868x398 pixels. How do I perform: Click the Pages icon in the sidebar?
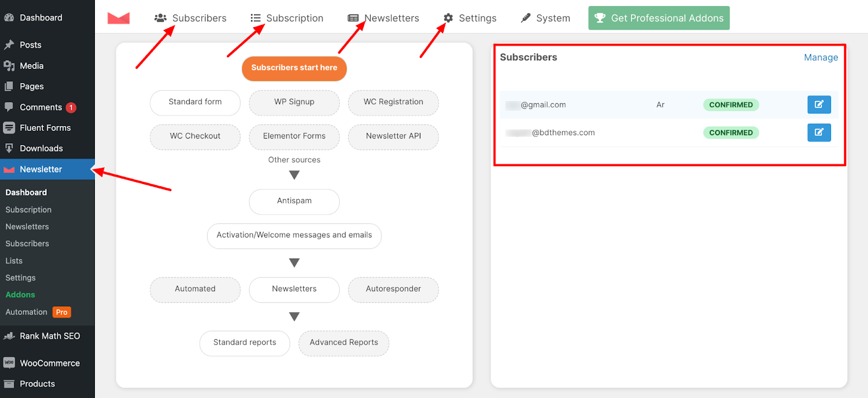point(9,86)
